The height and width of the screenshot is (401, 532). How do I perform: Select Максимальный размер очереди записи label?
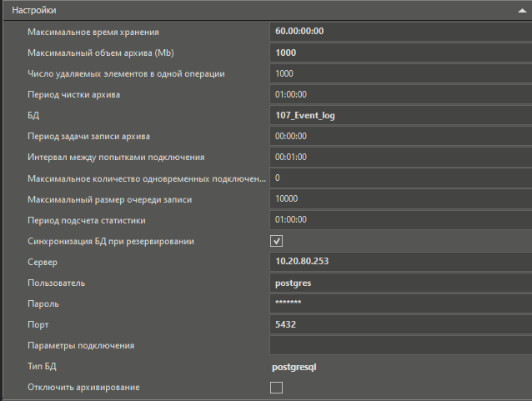point(110,199)
